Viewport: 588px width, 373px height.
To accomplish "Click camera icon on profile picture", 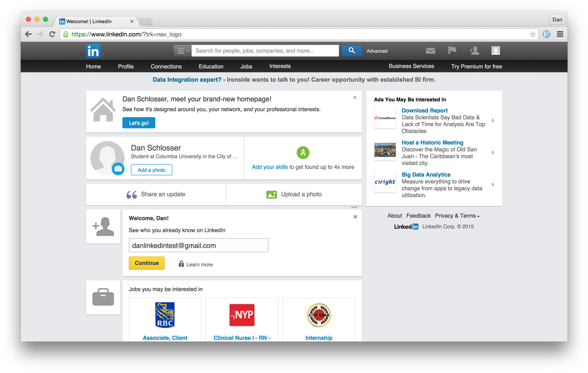I will point(118,169).
